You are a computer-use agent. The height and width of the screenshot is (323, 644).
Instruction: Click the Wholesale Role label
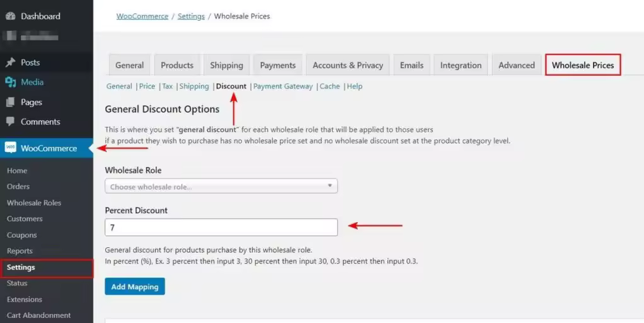pos(133,170)
